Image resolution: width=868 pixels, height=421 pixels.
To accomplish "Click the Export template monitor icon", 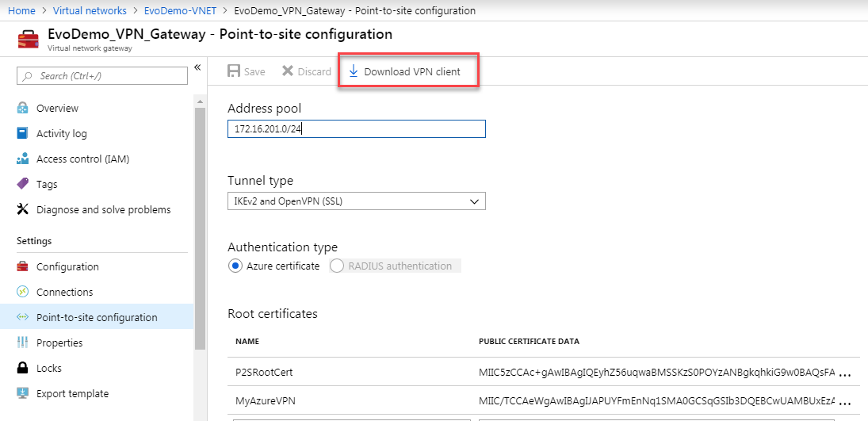I will tap(22, 393).
